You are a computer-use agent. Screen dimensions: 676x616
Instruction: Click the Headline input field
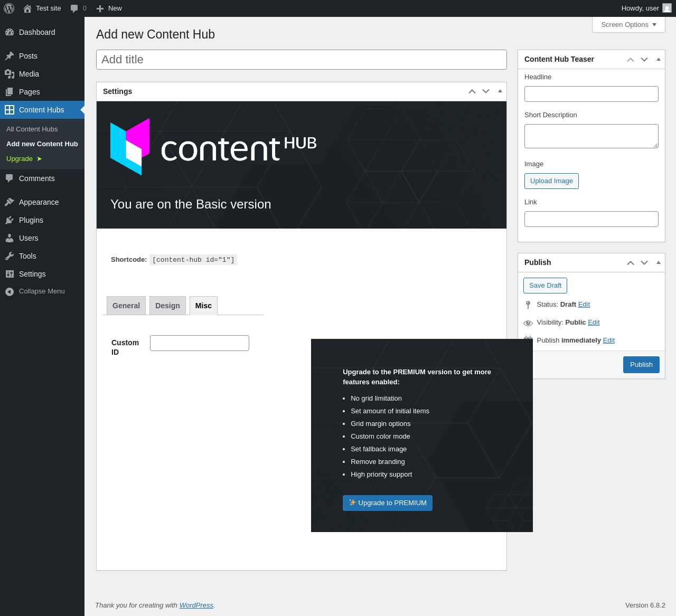point(591,94)
